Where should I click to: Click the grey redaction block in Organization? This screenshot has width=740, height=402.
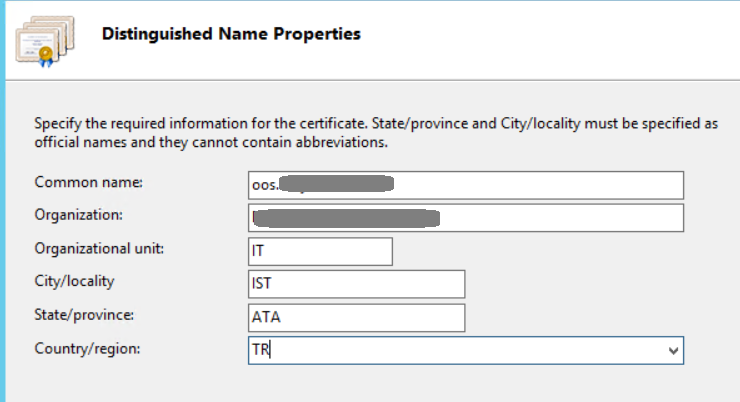(346, 218)
